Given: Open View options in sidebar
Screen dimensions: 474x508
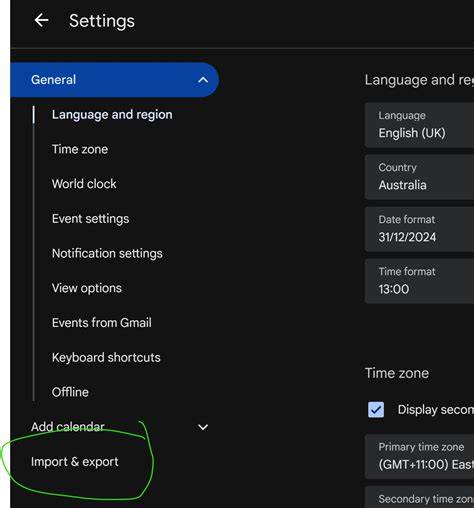Looking at the screenshot, I should pyautogui.click(x=87, y=288).
